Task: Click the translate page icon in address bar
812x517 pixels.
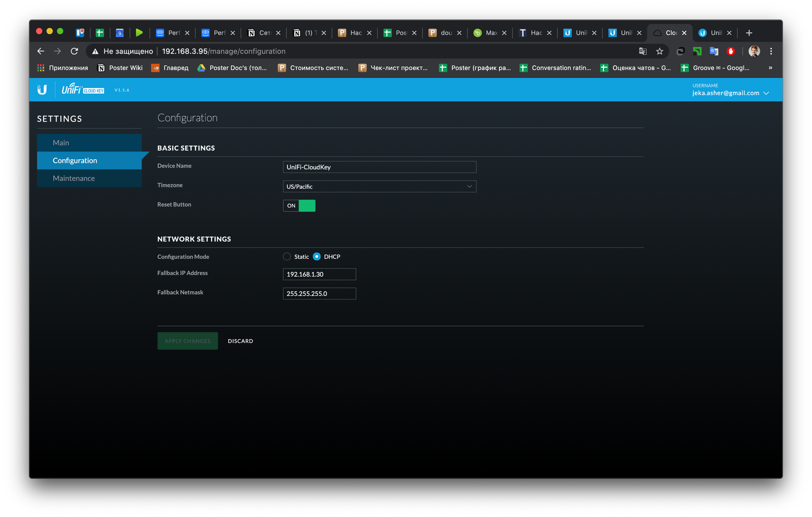Action: click(643, 51)
